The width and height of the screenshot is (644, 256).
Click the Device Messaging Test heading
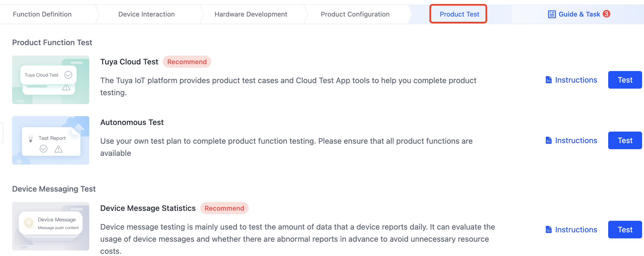(x=54, y=189)
